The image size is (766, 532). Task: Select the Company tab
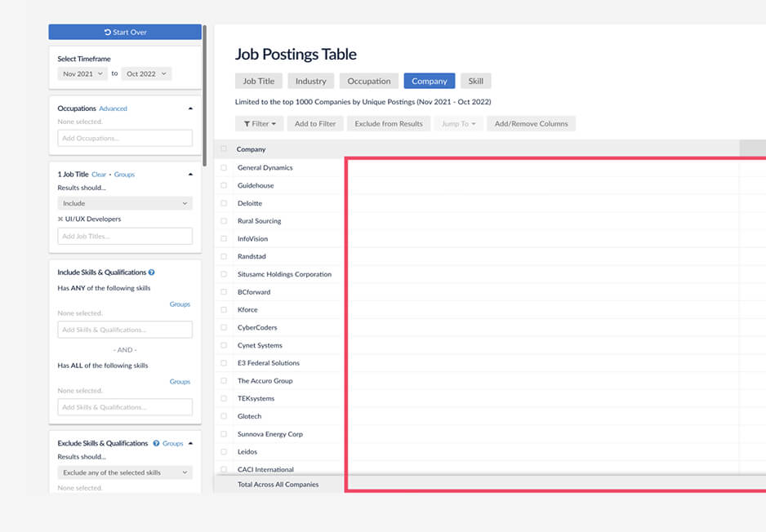pos(430,81)
